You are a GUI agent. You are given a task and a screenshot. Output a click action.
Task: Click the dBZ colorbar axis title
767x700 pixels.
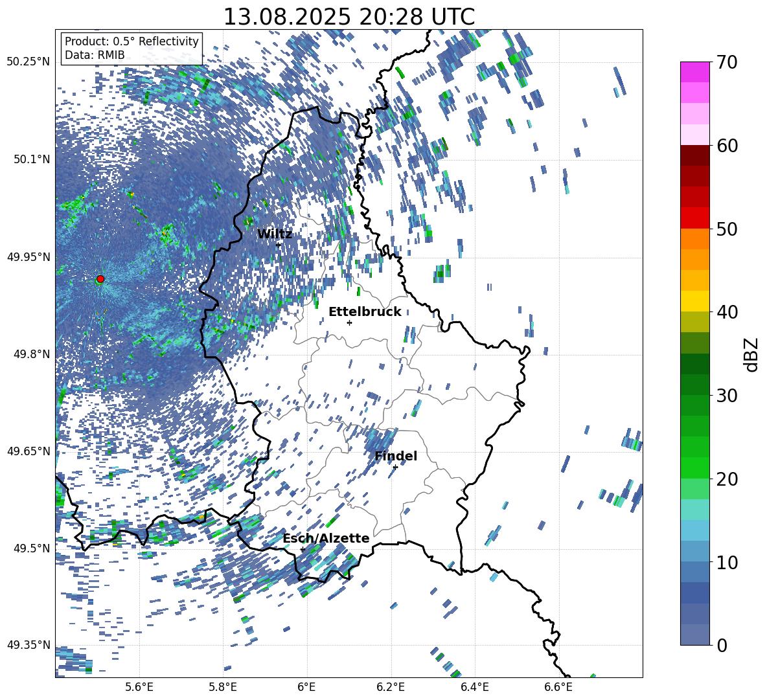click(x=752, y=354)
